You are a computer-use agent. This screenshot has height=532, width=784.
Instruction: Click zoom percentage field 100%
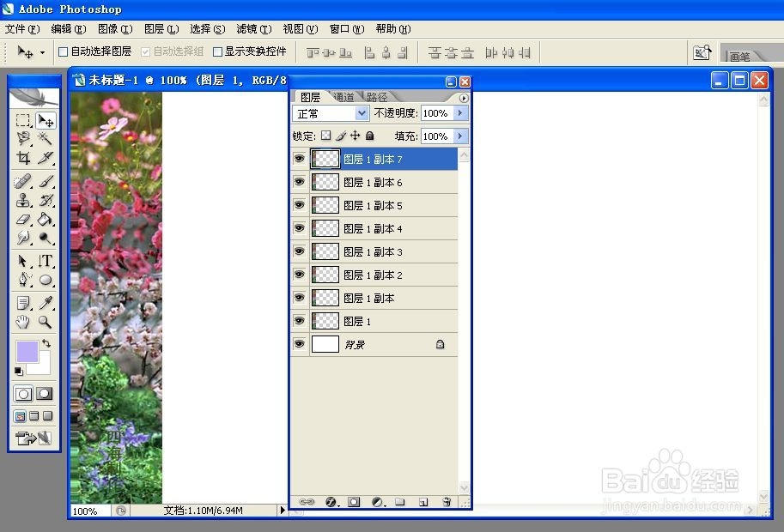[x=90, y=511]
